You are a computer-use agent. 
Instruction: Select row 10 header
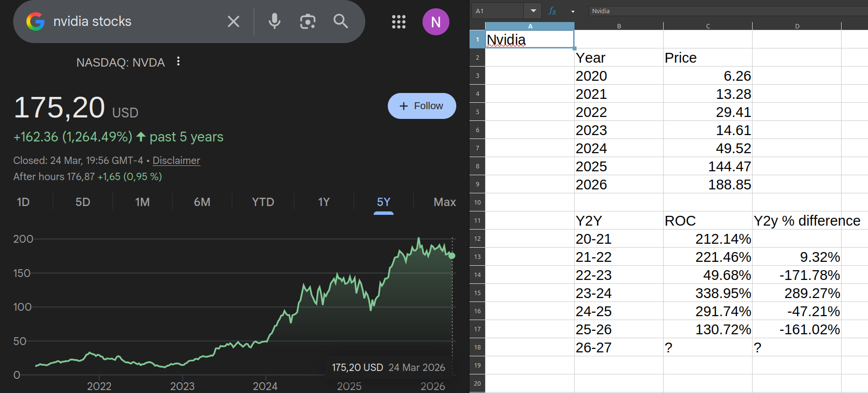pyautogui.click(x=477, y=202)
